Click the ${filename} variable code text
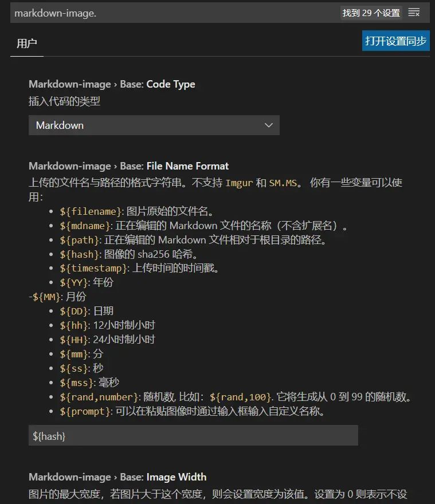435x504 pixels. [91, 211]
